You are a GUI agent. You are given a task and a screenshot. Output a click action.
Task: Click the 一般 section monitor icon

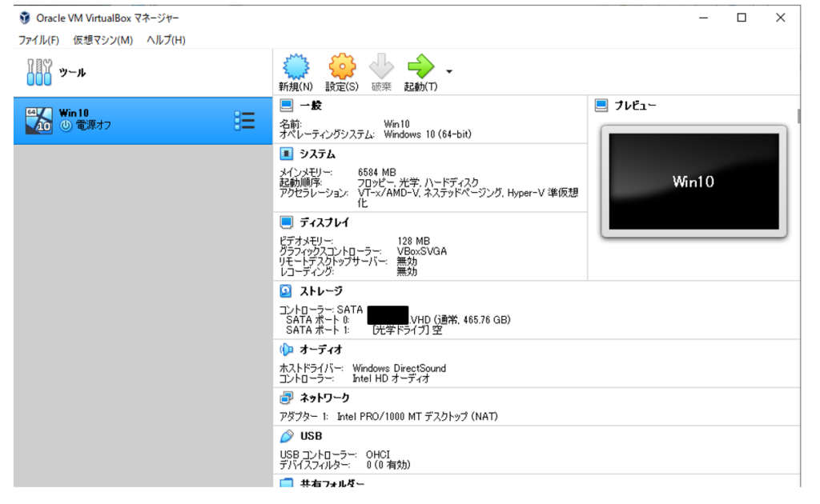[287, 106]
